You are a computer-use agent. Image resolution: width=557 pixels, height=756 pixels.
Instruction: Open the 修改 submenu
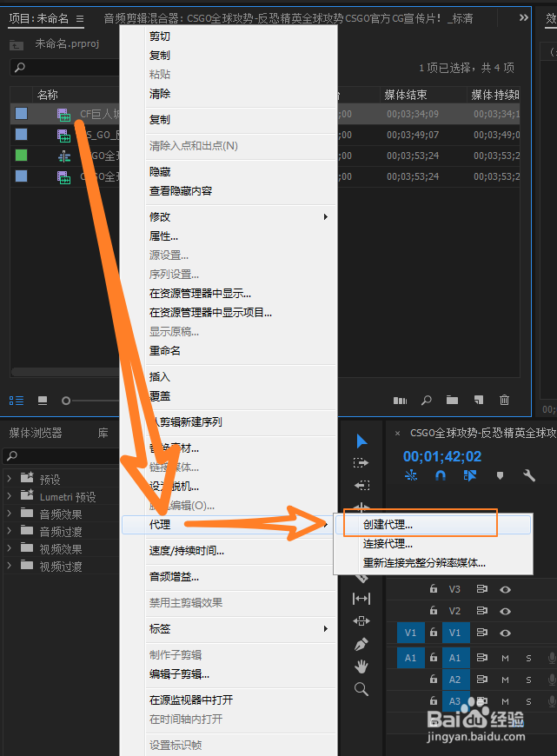pyautogui.click(x=240, y=217)
